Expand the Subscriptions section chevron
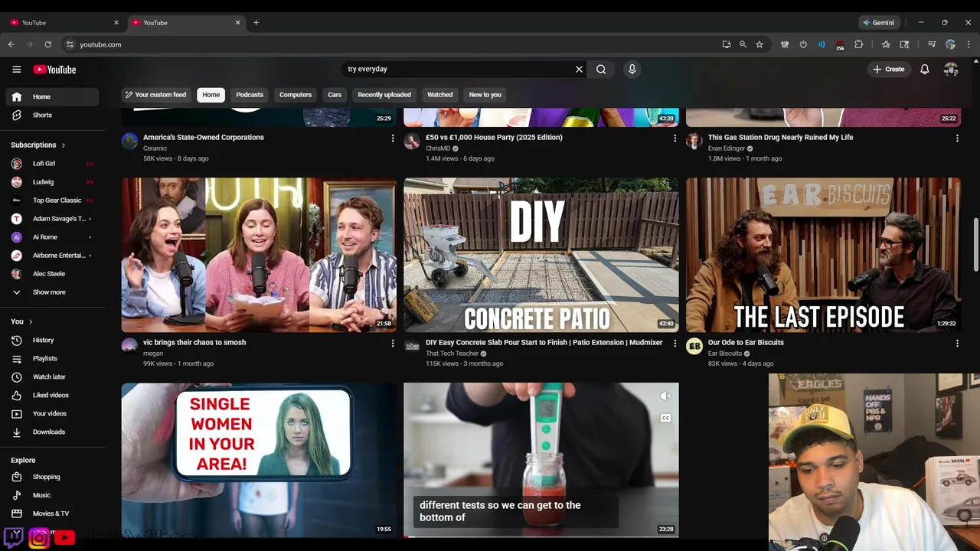Image resolution: width=980 pixels, height=551 pixels. coord(64,145)
